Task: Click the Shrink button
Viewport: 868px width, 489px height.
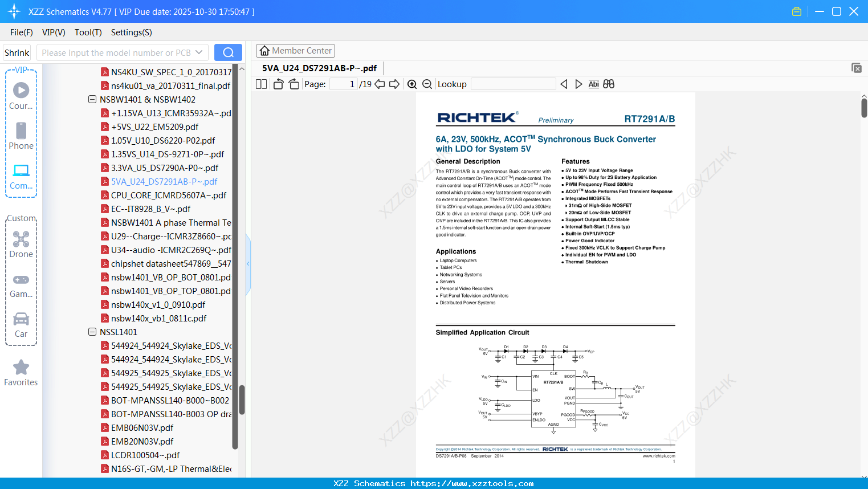Action: (x=17, y=52)
